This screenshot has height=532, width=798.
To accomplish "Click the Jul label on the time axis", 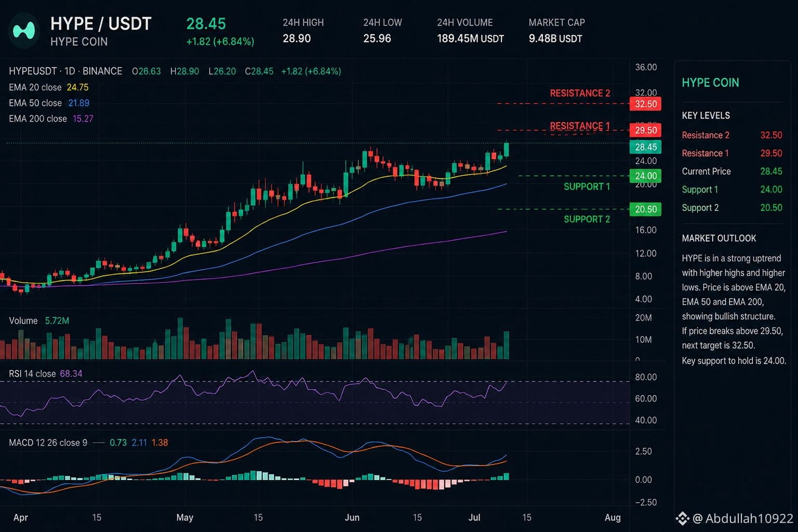I will coord(474,517).
